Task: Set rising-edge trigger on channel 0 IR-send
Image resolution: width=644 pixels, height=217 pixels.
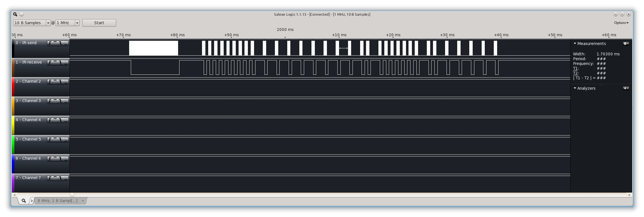Action: pos(50,43)
